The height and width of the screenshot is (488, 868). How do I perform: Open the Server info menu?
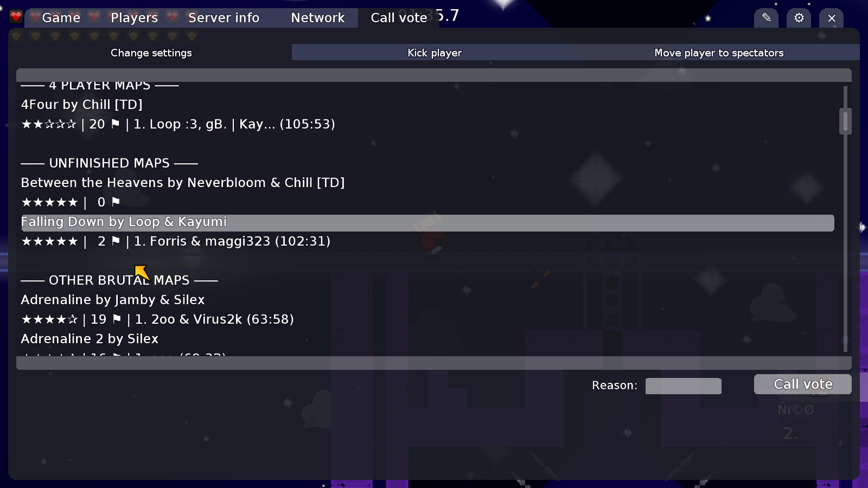click(224, 18)
